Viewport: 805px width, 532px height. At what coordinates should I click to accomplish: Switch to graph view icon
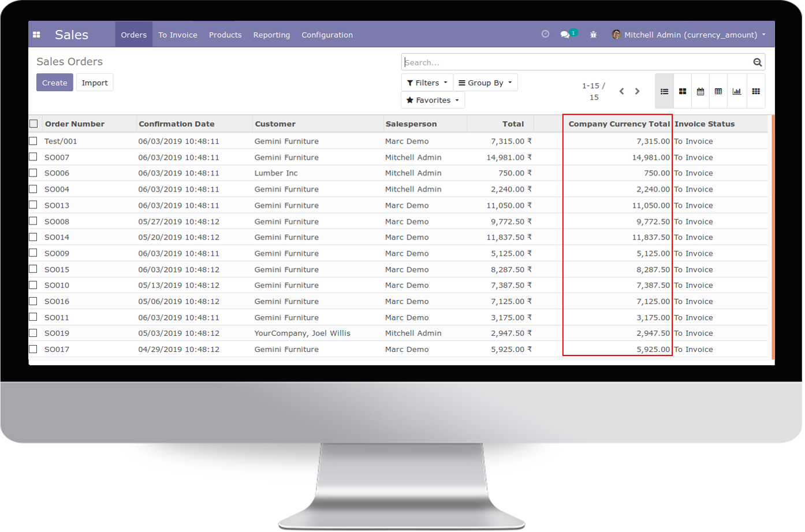(737, 91)
